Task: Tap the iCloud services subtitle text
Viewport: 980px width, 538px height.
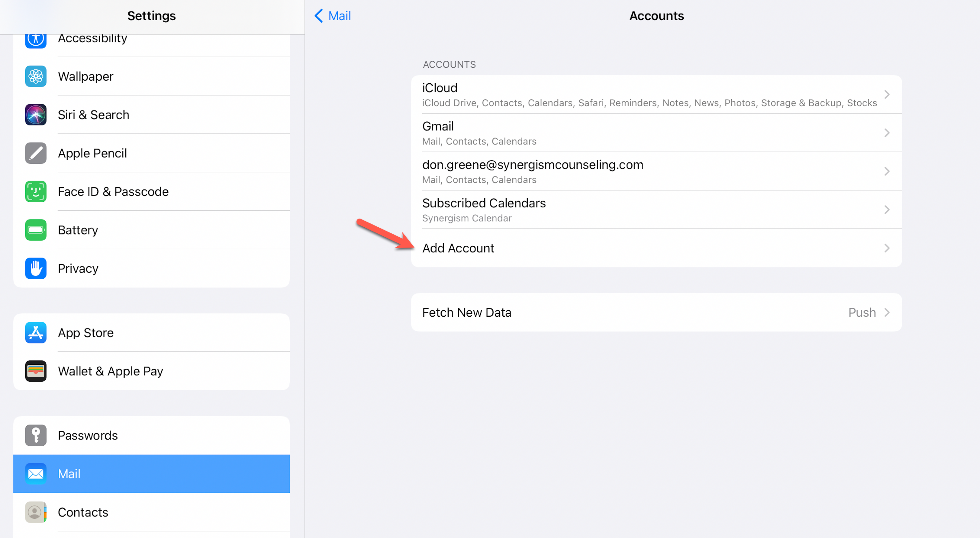Action: (x=650, y=103)
